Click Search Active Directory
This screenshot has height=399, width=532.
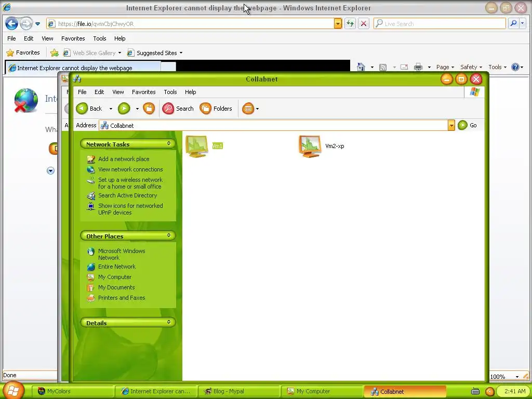(128, 195)
